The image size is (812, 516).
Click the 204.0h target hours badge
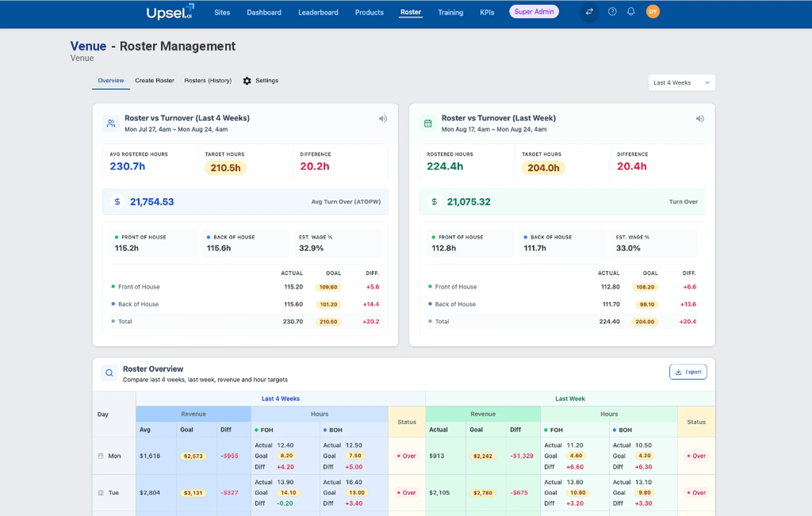[543, 168]
